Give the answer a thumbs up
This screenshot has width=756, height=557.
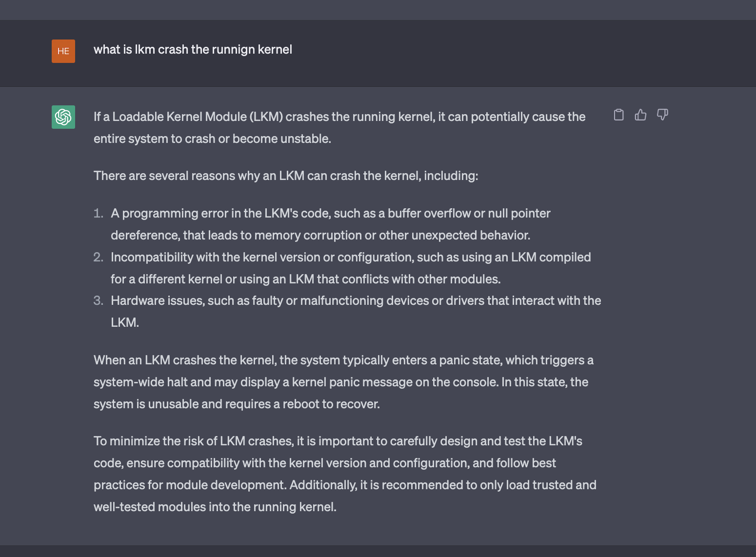click(x=640, y=115)
